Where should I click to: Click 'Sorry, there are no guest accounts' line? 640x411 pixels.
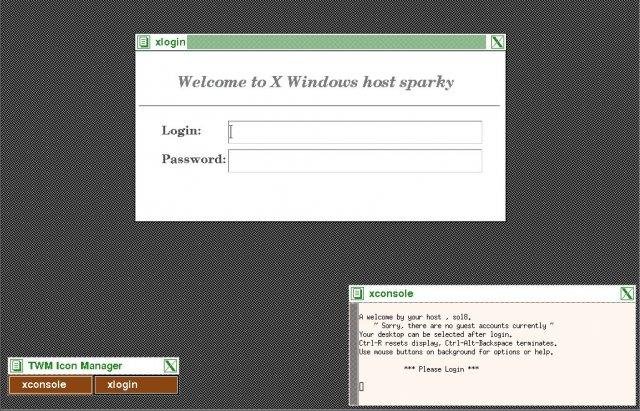point(463,326)
